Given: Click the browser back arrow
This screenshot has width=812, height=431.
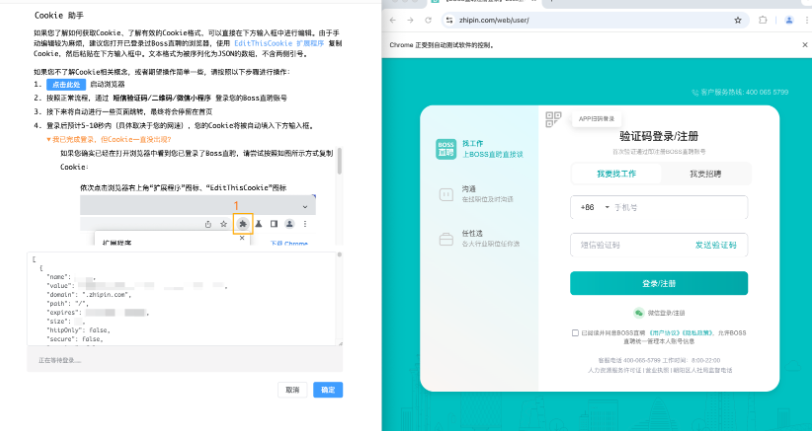Looking at the screenshot, I should 392,20.
